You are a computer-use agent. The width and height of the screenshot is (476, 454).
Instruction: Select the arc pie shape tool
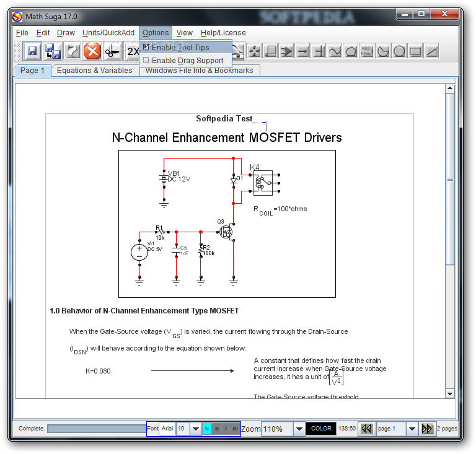click(383, 51)
